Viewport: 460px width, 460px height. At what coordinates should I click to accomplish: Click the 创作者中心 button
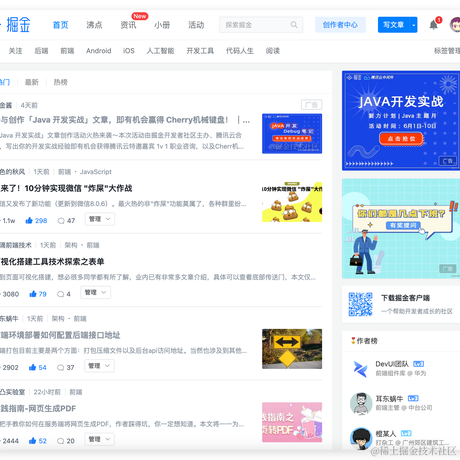(340, 25)
